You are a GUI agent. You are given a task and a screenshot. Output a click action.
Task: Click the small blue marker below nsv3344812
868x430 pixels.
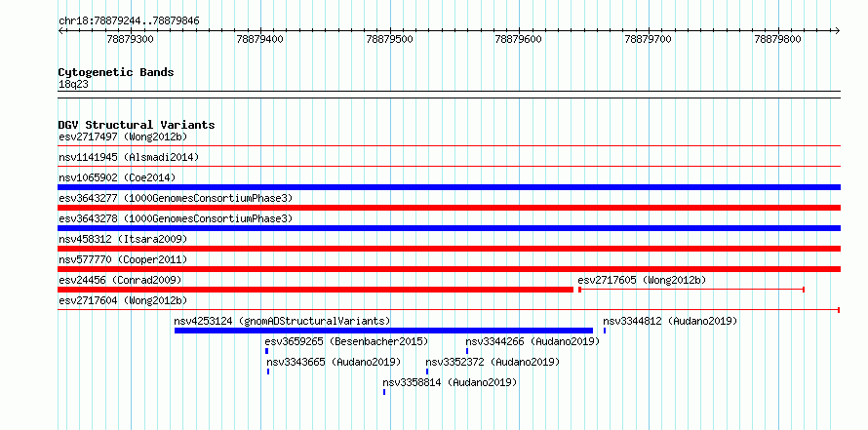[x=605, y=331]
